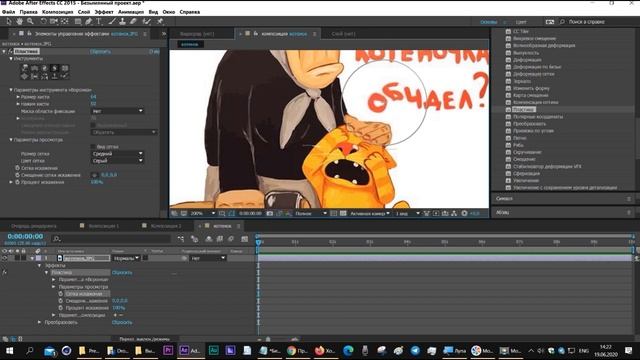Viewport: 640px width, 360px height.
Task: Click the current time indicator at timeline start
Action: coord(258,243)
